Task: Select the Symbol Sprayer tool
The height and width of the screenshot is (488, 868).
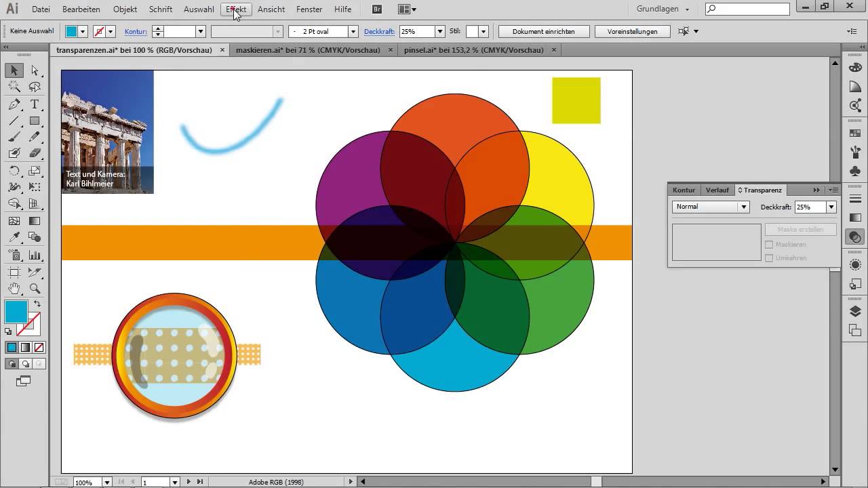Action: click(14, 256)
